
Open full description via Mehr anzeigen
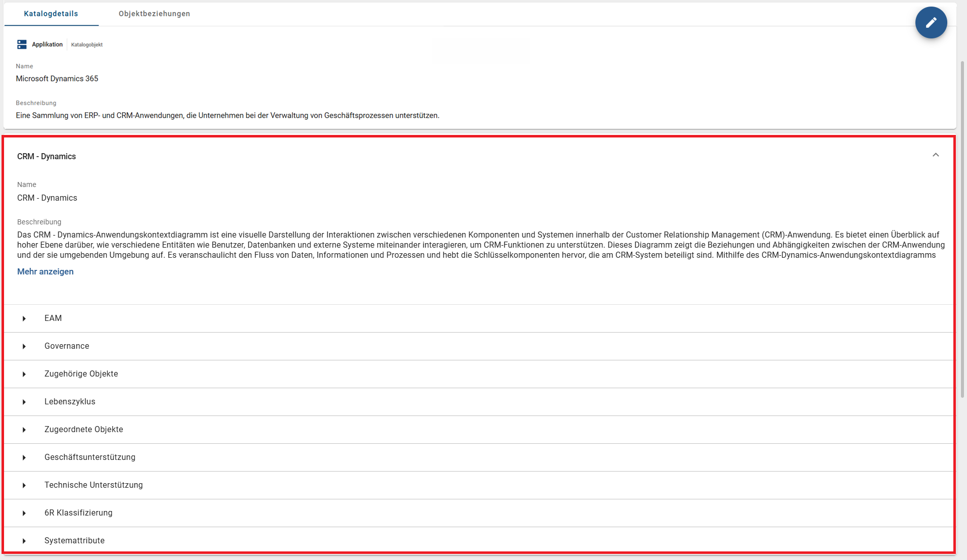pyautogui.click(x=45, y=271)
